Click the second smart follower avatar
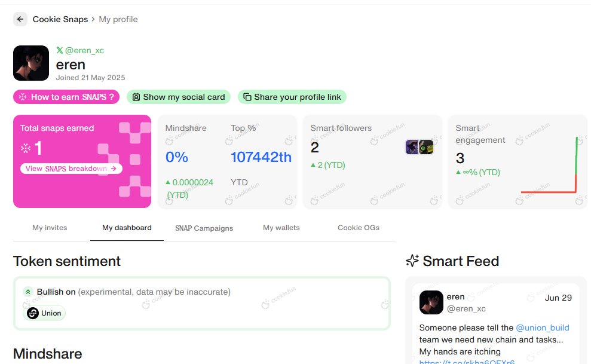591x364 pixels. click(426, 147)
